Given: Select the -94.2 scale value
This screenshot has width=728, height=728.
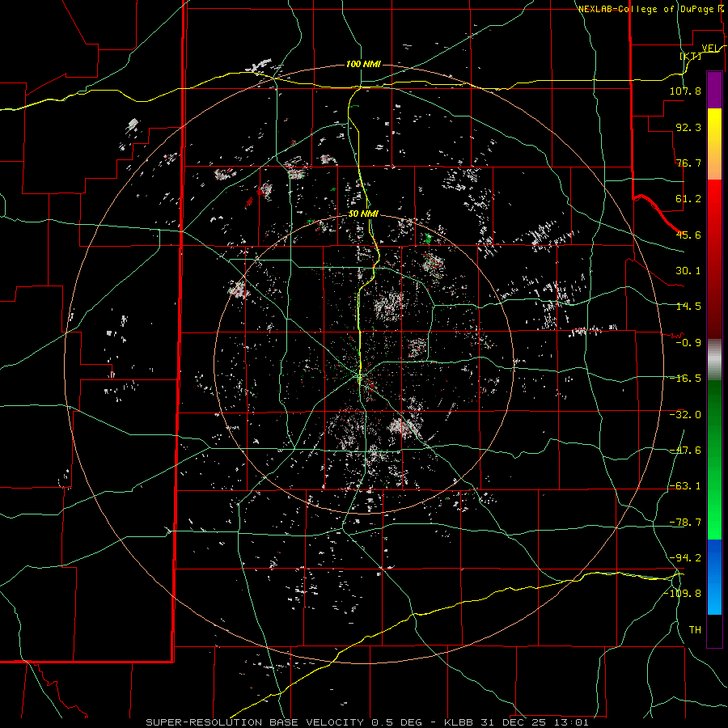Looking at the screenshot, I should [x=685, y=557].
